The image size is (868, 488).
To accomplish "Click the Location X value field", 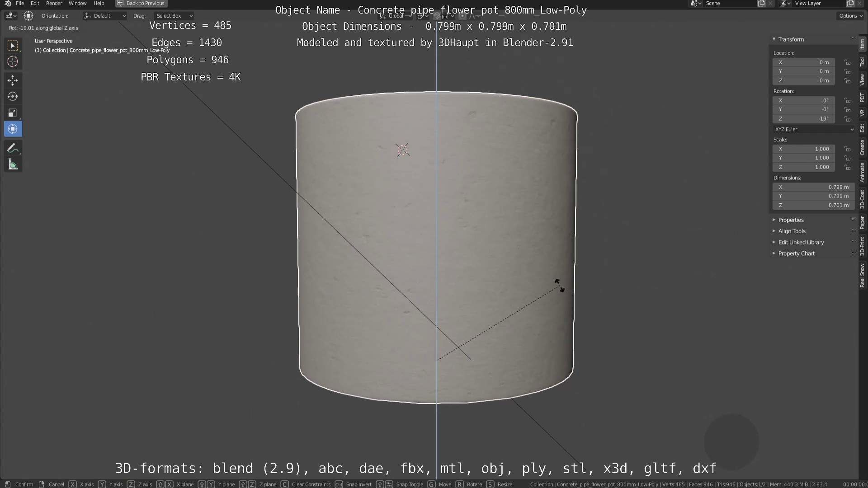I will pyautogui.click(x=803, y=62).
